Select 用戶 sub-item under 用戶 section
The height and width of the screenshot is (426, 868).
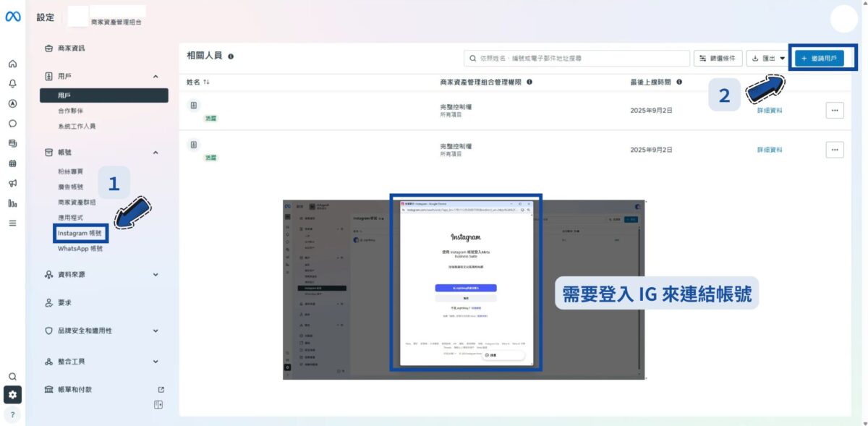104,95
